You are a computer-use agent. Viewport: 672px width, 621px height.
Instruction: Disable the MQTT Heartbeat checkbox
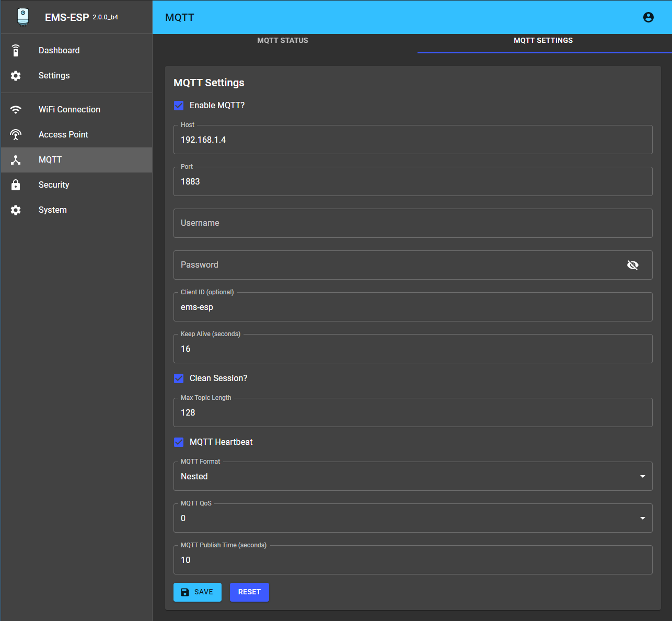179,442
